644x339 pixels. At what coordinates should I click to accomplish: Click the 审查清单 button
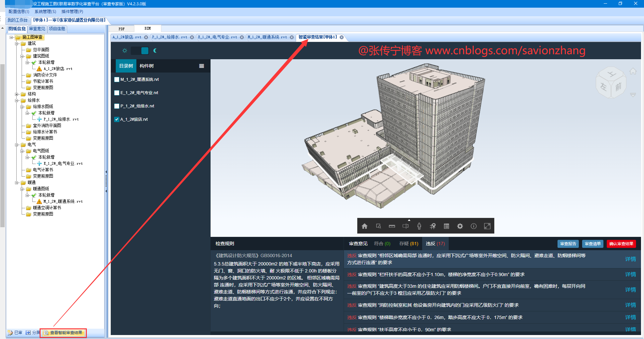tap(593, 244)
